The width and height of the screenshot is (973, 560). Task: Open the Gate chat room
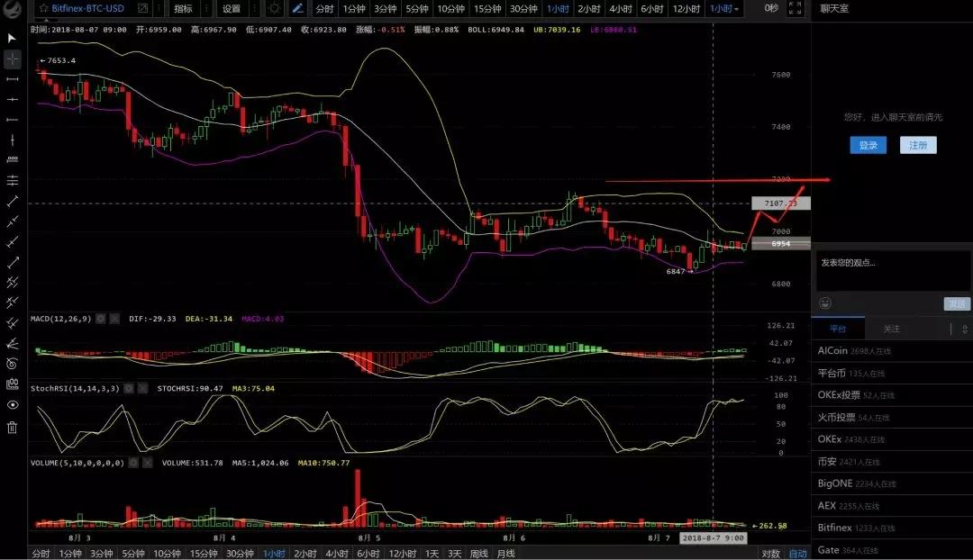tap(892, 550)
